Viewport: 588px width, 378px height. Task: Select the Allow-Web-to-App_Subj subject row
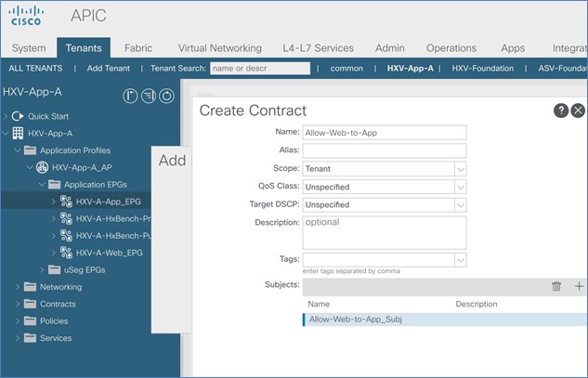[445, 319]
